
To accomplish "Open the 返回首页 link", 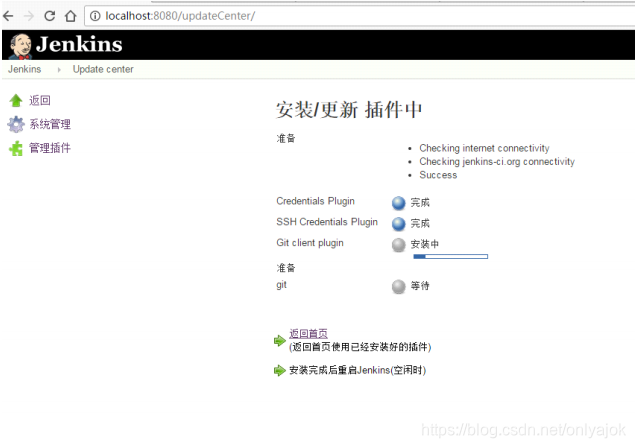I will (308, 333).
